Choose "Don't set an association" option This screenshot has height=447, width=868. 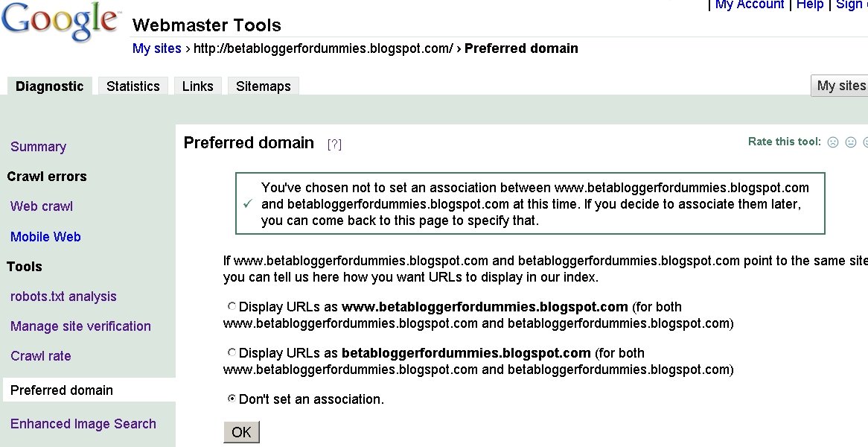(x=231, y=399)
